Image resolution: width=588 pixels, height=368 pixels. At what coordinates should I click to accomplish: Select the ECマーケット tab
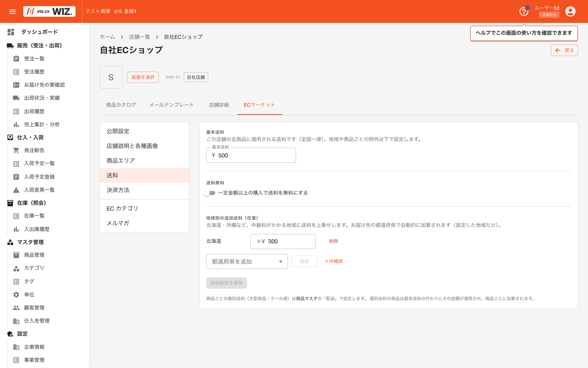[x=260, y=105]
